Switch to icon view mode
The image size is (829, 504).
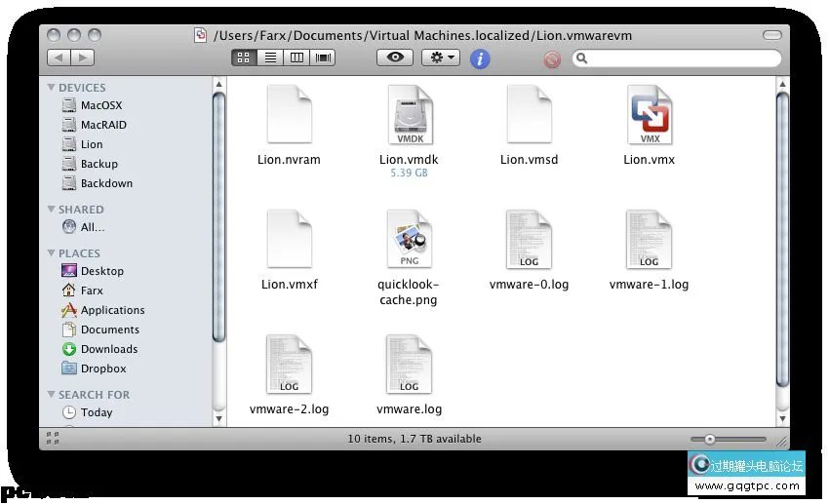244,58
